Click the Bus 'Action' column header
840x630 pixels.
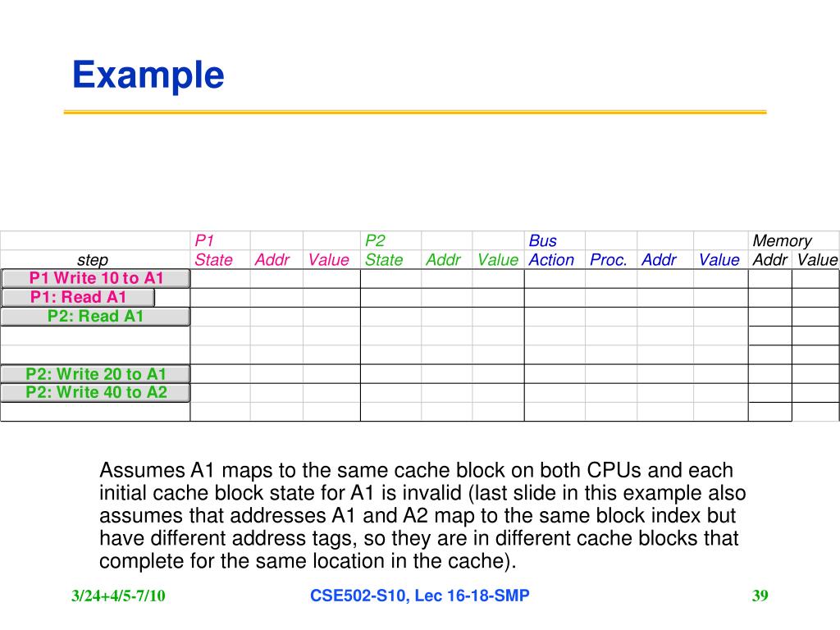[x=551, y=260]
